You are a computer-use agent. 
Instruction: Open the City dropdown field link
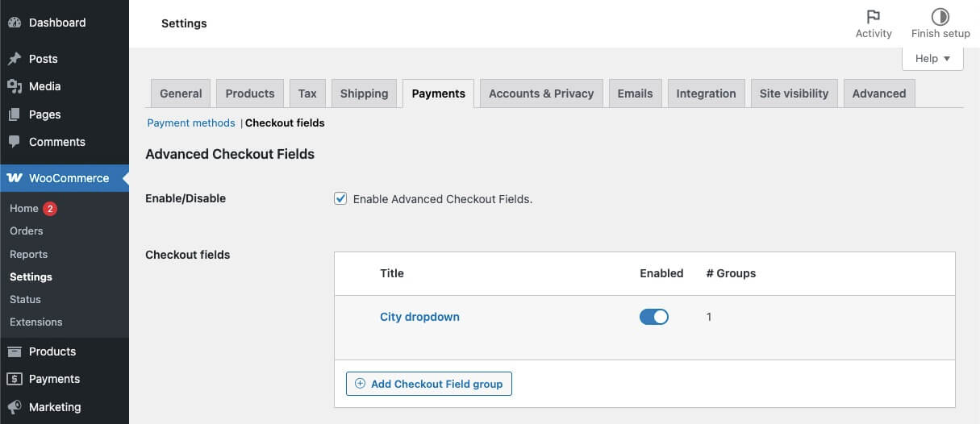pos(419,317)
